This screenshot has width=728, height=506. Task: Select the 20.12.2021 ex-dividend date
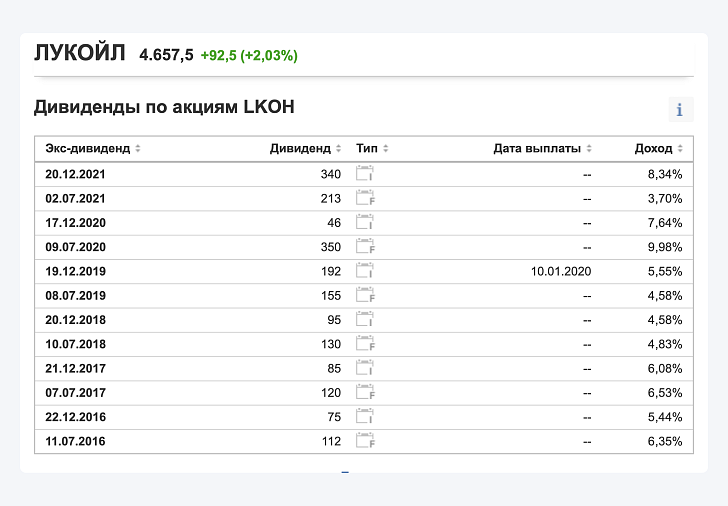pos(75,174)
